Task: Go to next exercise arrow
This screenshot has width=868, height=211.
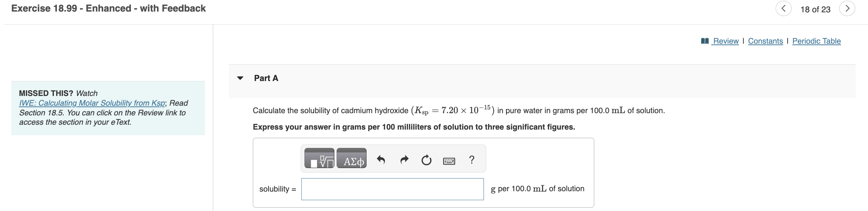Action: (847, 9)
